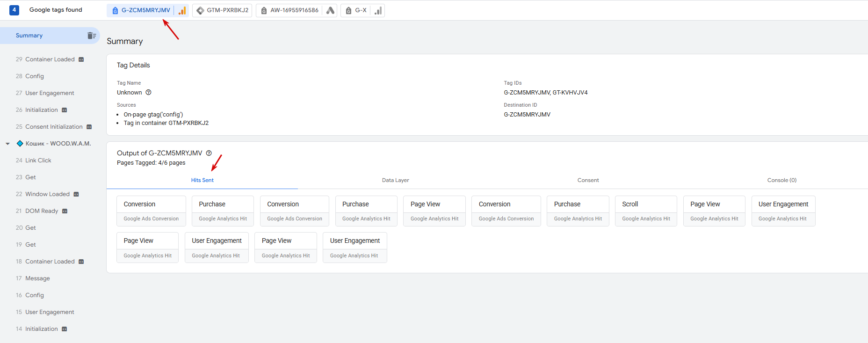Open the Consent tab
Screen dimensions: 868x343
(x=588, y=180)
